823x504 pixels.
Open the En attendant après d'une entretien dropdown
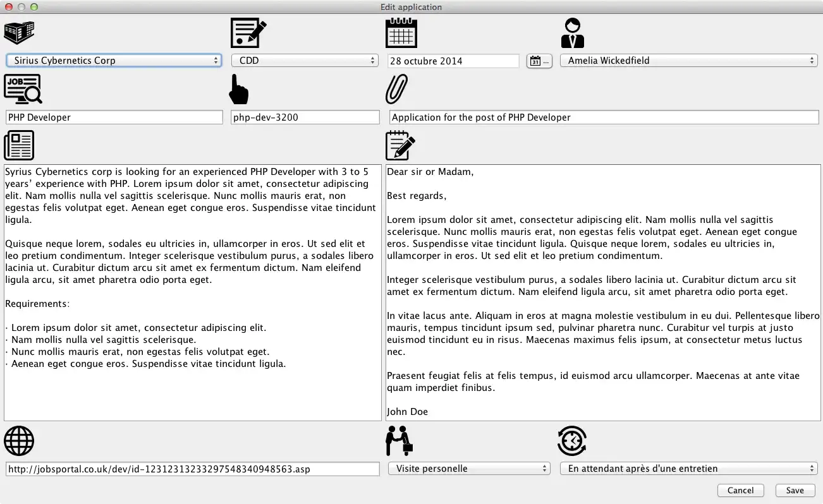[x=688, y=469]
